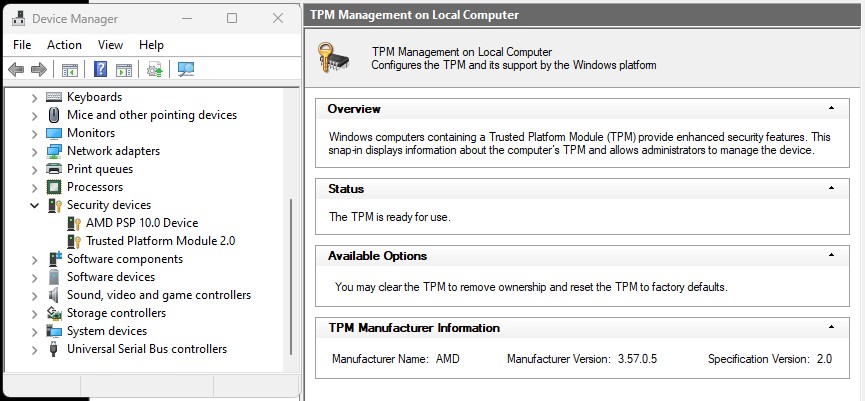Click the Update driver toolbar icon

[x=154, y=69]
